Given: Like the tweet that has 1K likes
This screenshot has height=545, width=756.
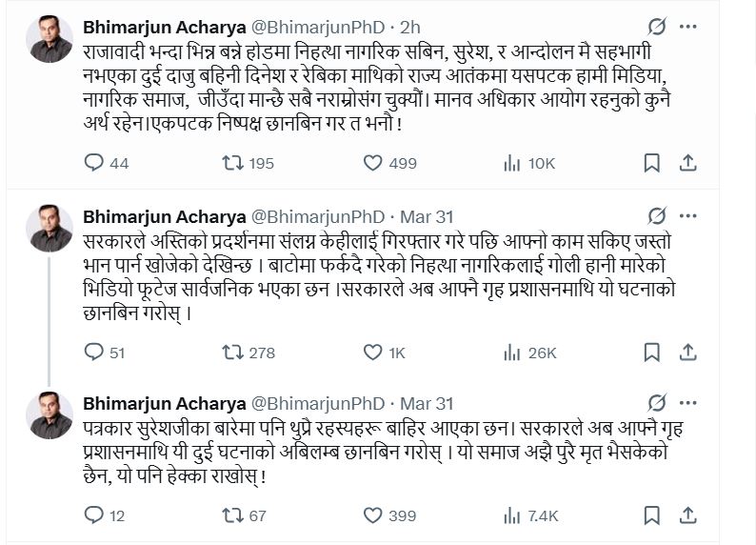Looking at the screenshot, I should 374,353.
